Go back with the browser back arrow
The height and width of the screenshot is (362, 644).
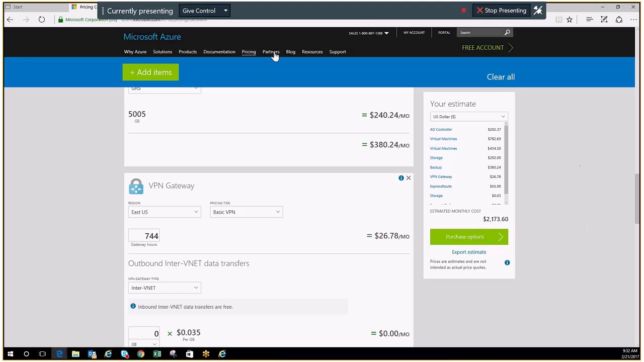click(x=10, y=20)
